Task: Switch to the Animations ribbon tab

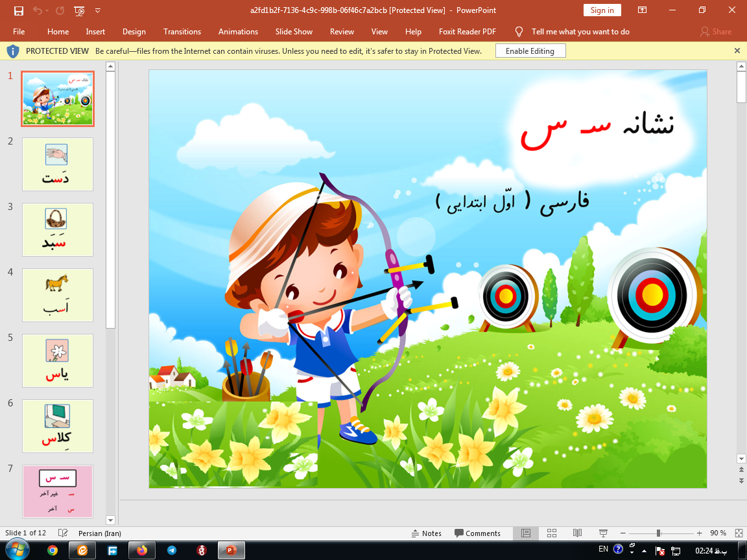Action: click(238, 31)
